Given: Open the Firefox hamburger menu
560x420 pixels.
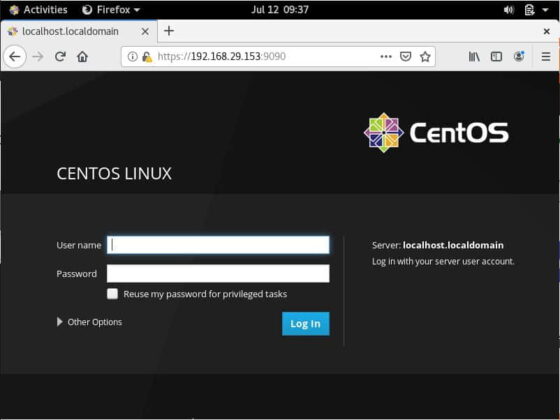Looking at the screenshot, I should click(x=546, y=56).
